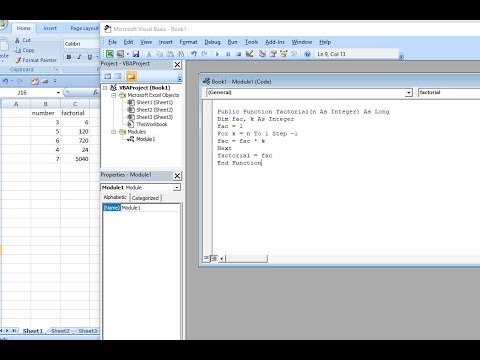
Task: Toggle Italic in Excel Font group
Action: point(79,57)
